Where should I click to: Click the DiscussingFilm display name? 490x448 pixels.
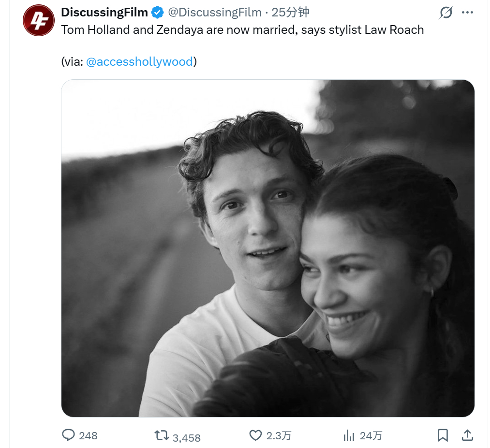tap(104, 13)
